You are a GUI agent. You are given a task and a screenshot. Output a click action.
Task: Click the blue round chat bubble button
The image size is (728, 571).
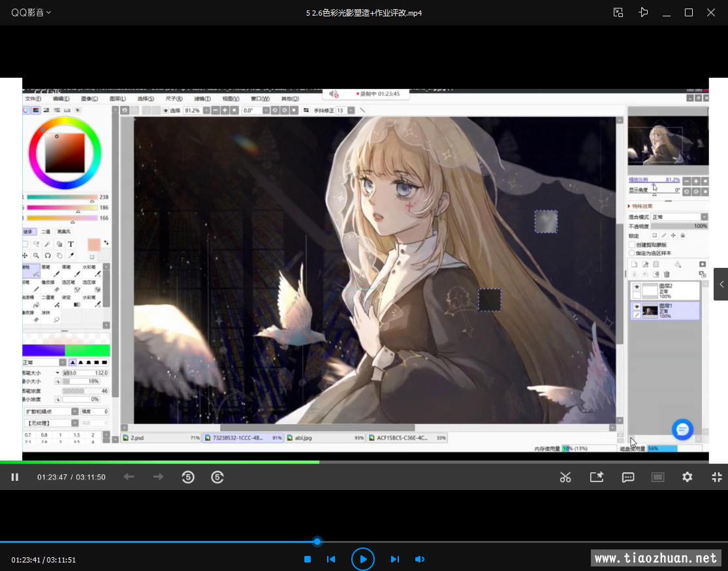coord(682,429)
